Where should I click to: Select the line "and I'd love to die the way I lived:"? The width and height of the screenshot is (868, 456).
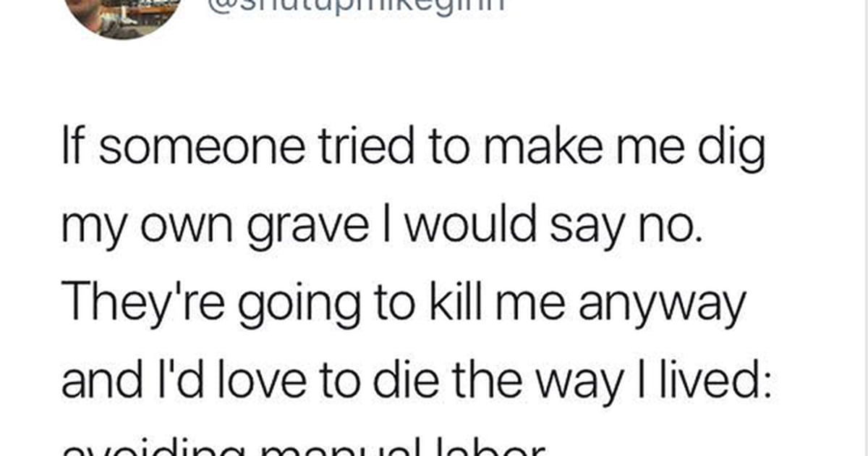click(x=417, y=383)
